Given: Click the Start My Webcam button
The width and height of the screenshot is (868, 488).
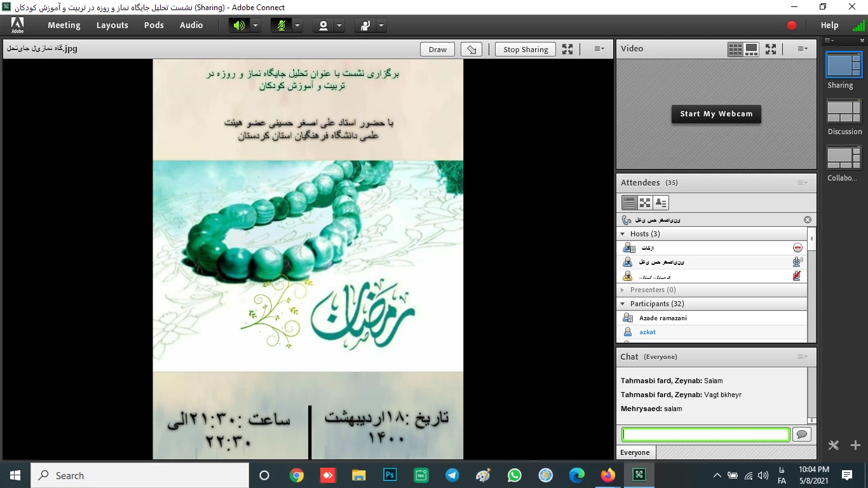Looking at the screenshot, I should (x=716, y=114).
